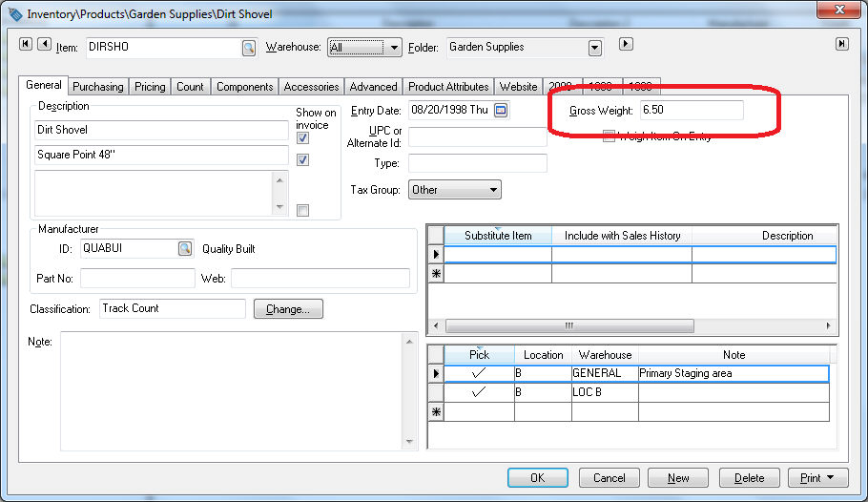
Task: Toggle Show on invoice for Square Point line
Action: point(302,160)
